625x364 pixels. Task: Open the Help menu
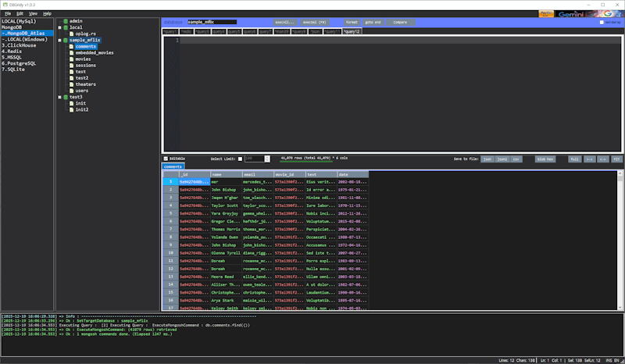pyautogui.click(x=47, y=13)
